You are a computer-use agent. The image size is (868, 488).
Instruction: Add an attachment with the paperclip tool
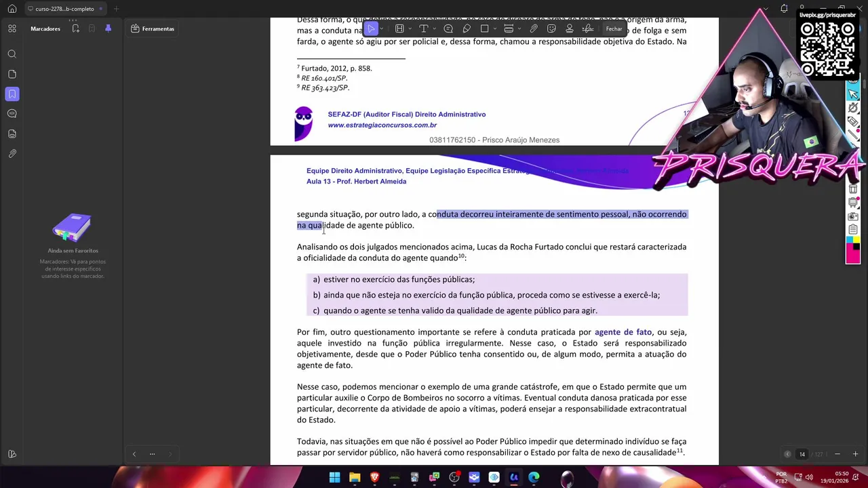point(534,28)
